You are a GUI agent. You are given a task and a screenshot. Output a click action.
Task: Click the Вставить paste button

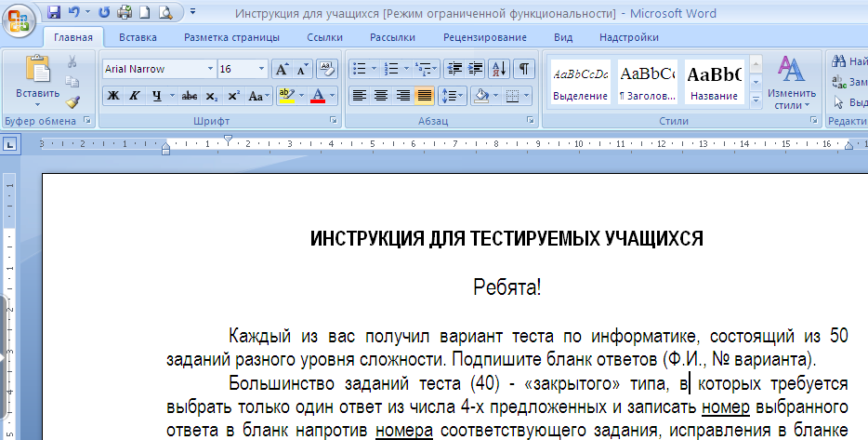(38, 81)
